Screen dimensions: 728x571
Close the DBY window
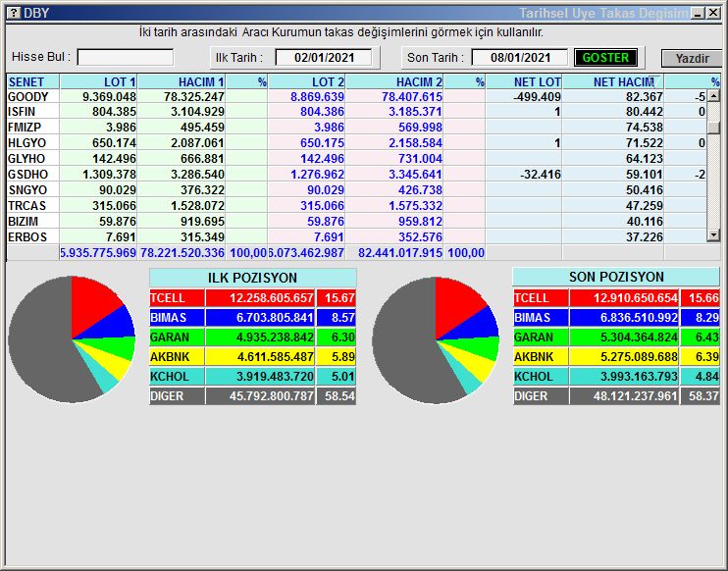coord(713,14)
